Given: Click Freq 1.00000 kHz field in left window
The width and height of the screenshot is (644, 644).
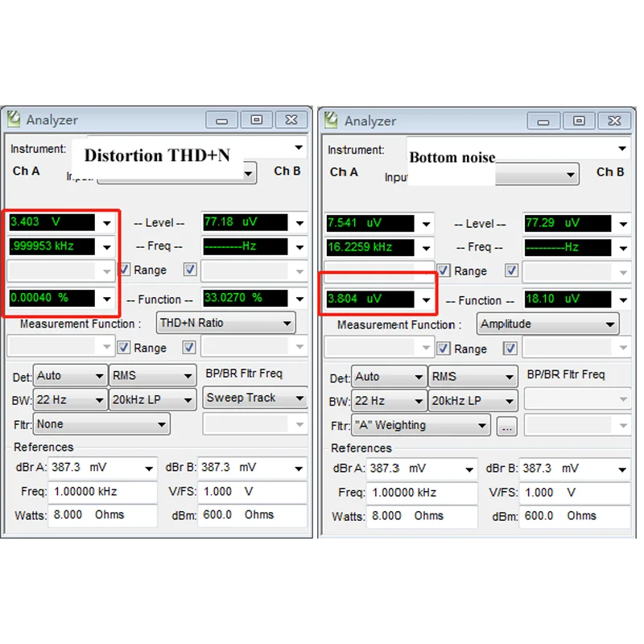Looking at the screenshot, I should 102,491.
